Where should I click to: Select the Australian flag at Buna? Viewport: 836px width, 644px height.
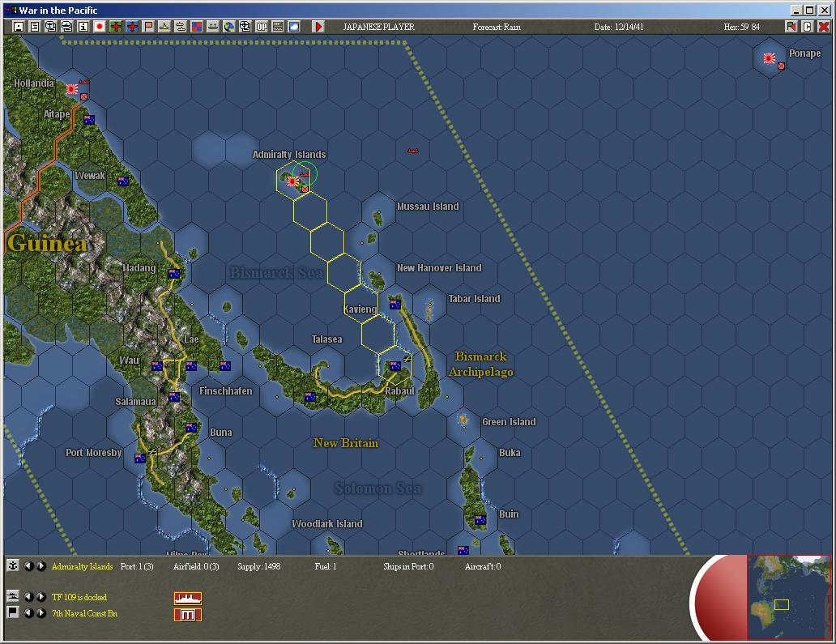191,428
